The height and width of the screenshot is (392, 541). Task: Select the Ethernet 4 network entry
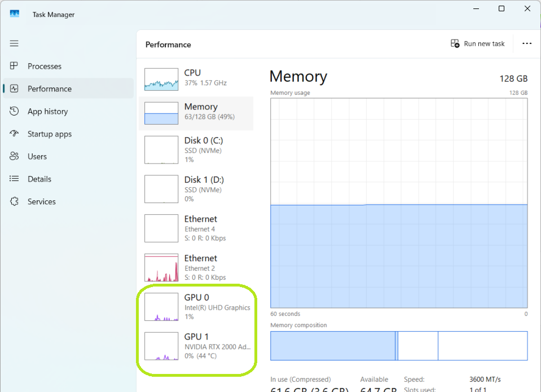pos(195,228)
